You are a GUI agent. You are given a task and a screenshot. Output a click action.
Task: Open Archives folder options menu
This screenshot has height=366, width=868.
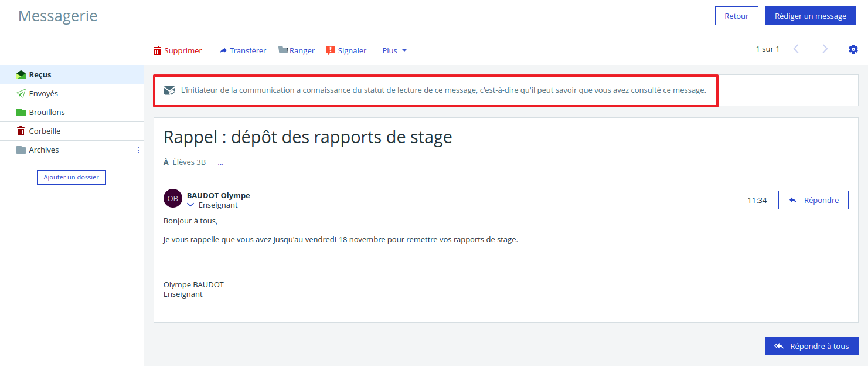139,150
